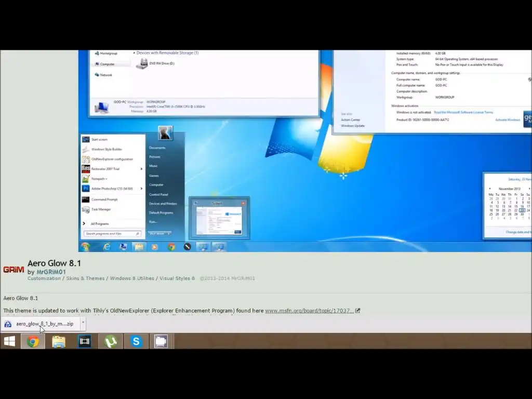Viewport: 532px width, 399px height.
Task: Click Adobe Photoshop CS6 in preview start menu
Action: click(112, 188)
